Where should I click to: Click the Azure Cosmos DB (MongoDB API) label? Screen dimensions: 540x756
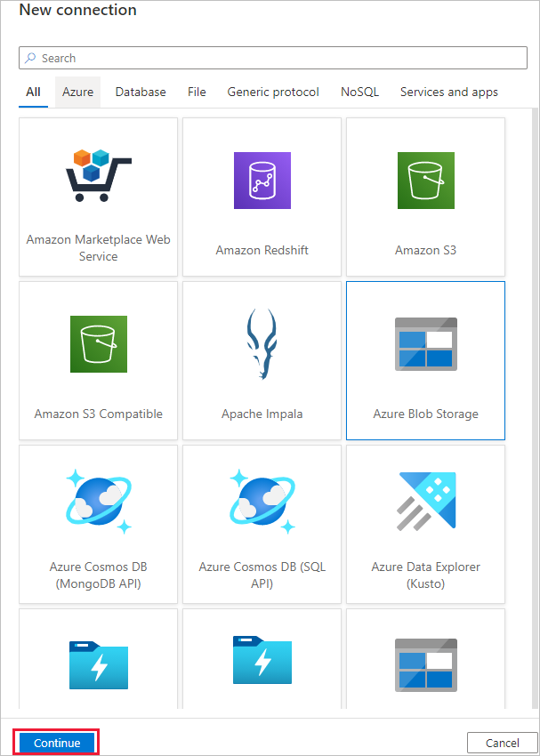99,575
